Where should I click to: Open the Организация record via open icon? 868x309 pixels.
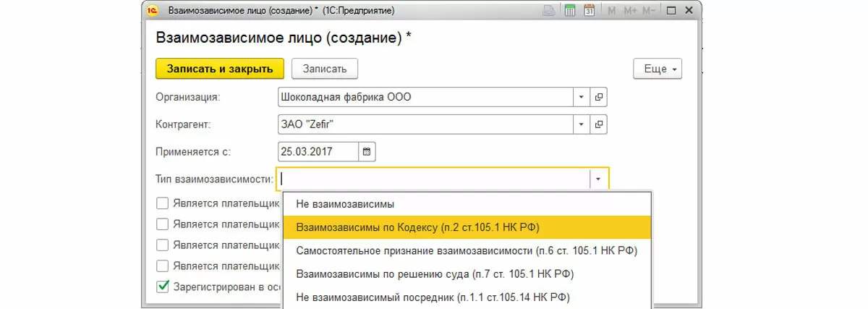(x=600, y=96)
